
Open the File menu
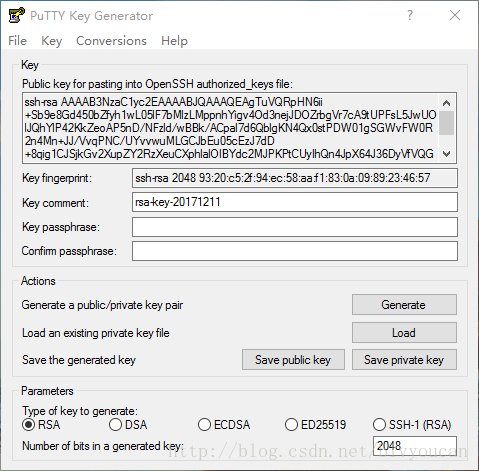[17, 41]
